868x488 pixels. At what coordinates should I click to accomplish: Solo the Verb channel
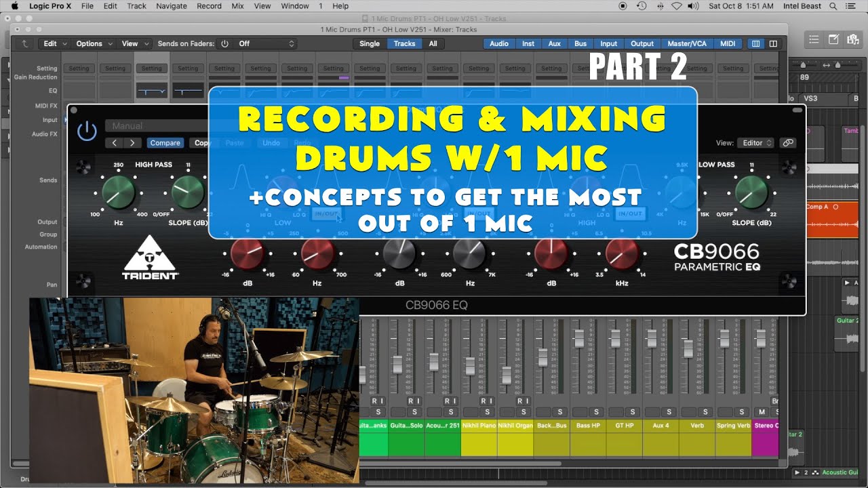pos(705,412)
